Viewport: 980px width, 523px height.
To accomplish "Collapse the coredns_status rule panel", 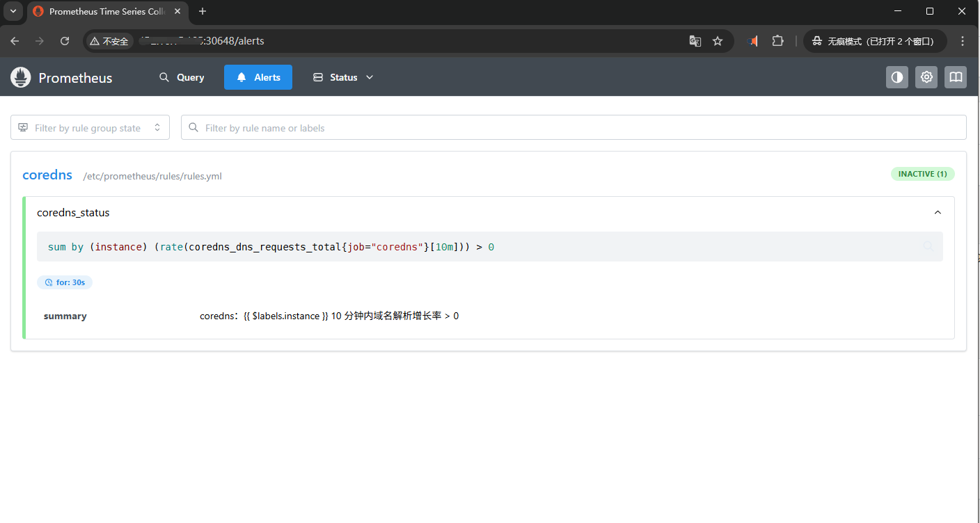I will tap(938, 213).
